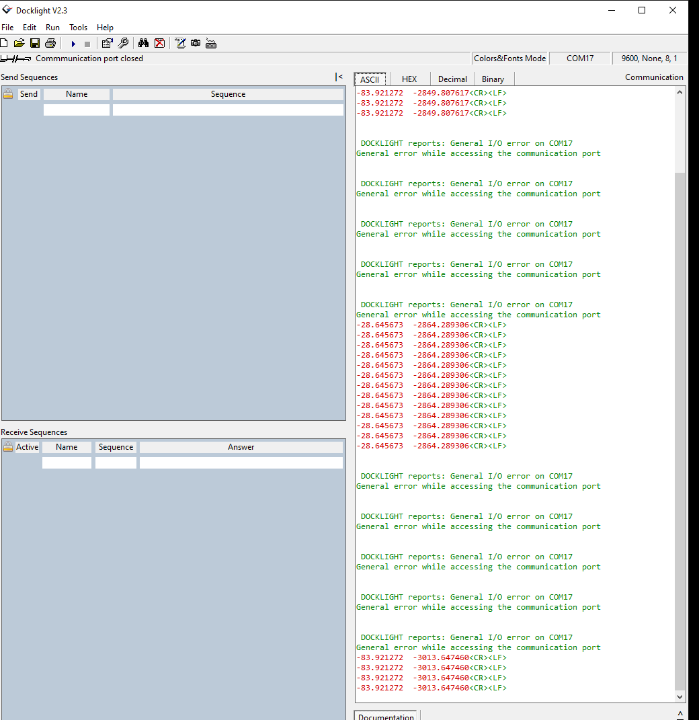Screen dimensions: 699x720
Task: Print using the printer toolbar icon
Action: 50,44
